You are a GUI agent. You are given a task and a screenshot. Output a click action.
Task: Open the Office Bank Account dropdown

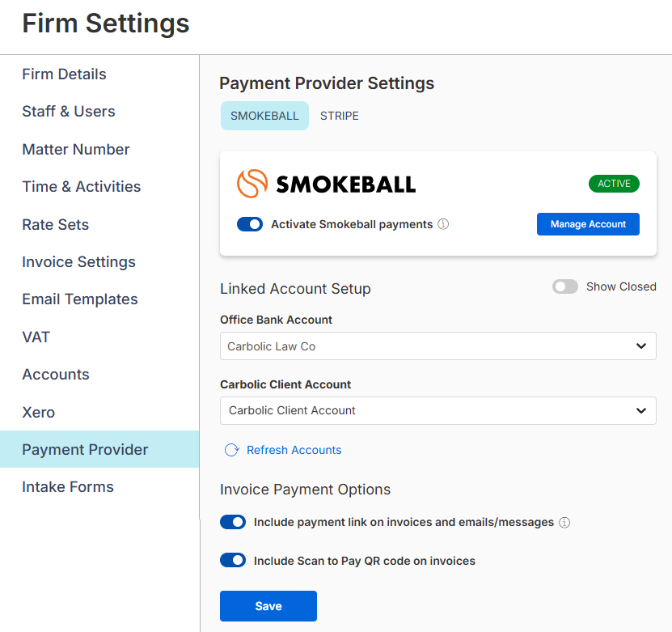click(438, 346)
